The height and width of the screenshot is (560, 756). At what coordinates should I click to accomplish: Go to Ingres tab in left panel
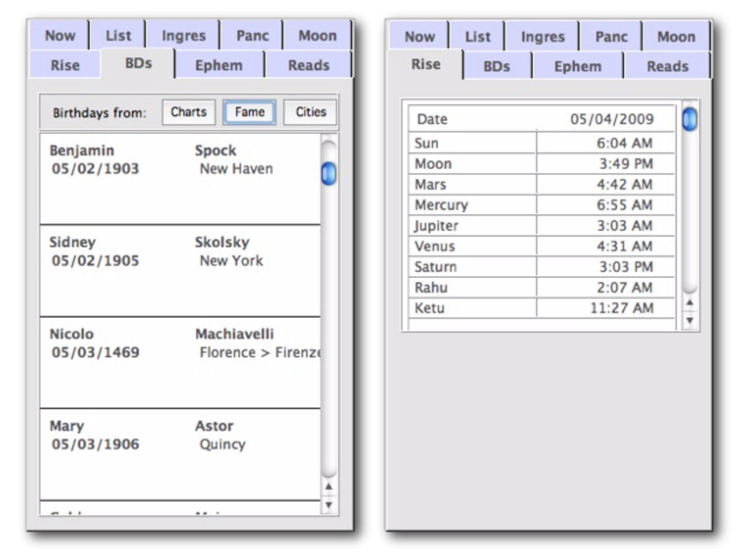tap(183, 36)
